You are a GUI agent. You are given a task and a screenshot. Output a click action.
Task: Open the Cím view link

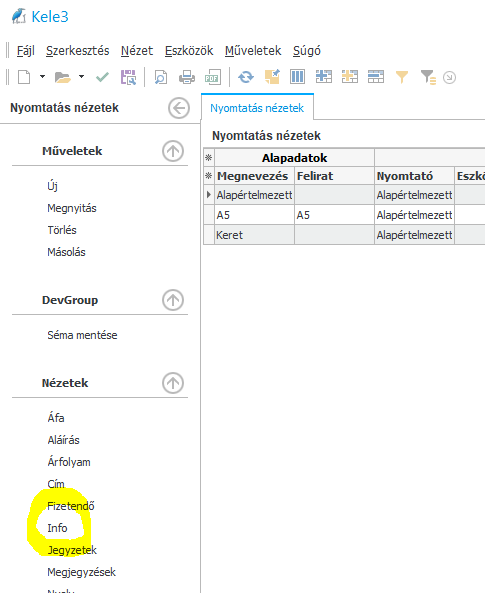click(56, 484)
